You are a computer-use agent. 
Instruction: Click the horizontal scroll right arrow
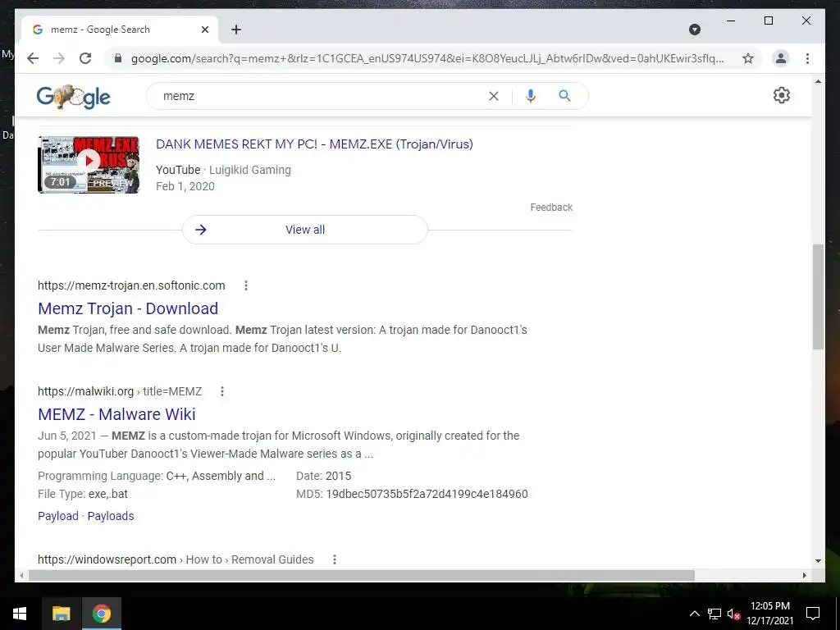tap(805, 575)
